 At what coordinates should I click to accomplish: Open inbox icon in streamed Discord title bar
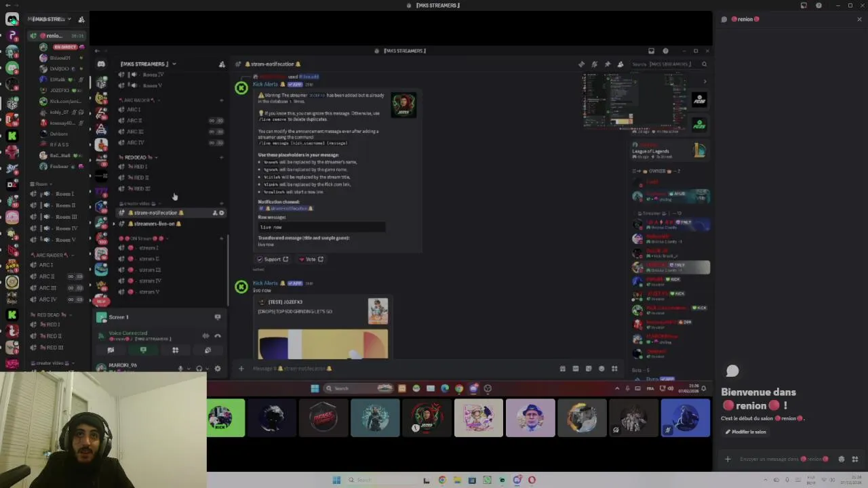click(x=651, y=51)
